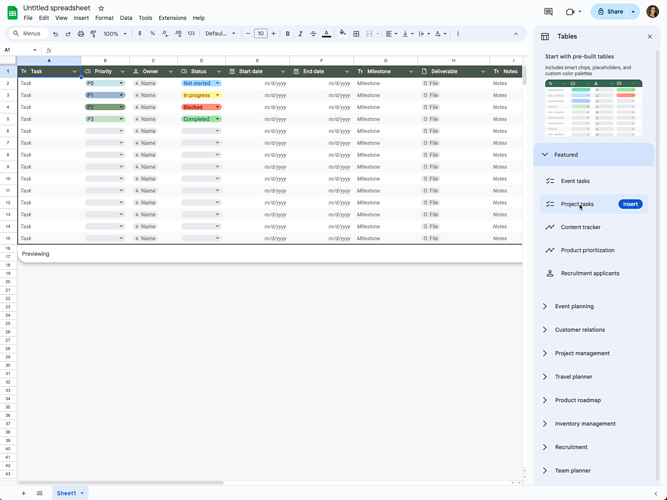Viewport: 667px width, 500px height.
Task: Click the print icon
Action: pos(81,34)
